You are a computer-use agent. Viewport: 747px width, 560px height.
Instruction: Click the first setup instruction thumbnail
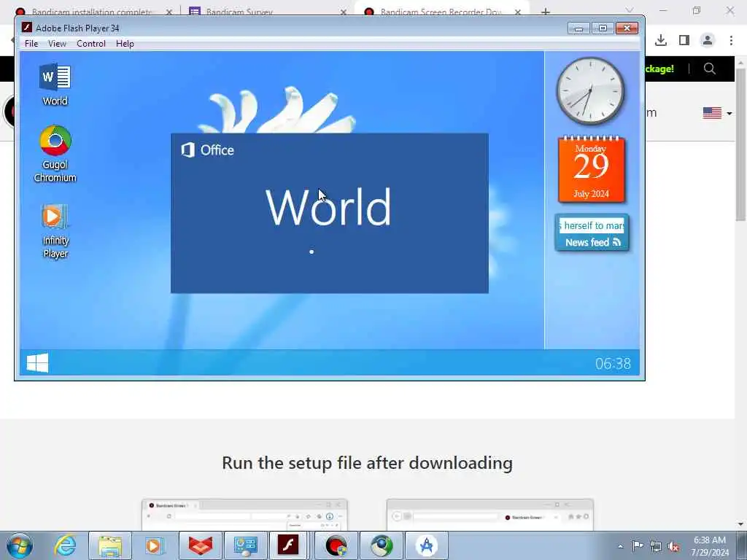244,514
